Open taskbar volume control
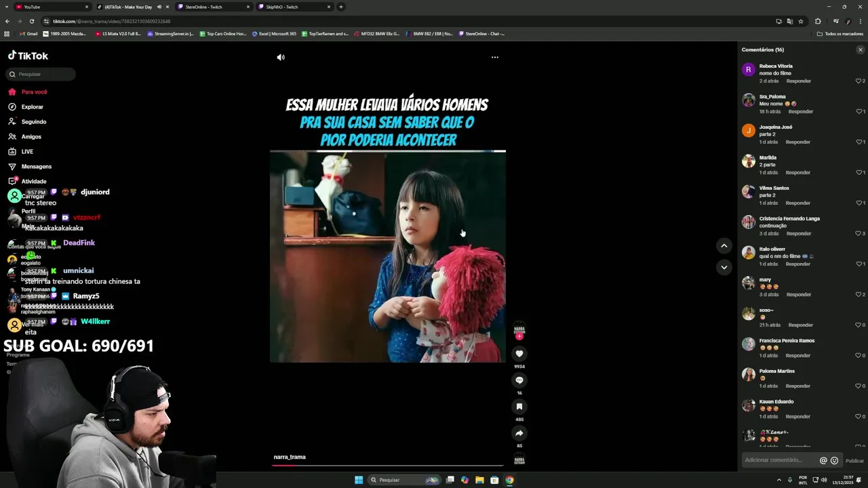Screen dimensions: 868x488 point(824,480)
